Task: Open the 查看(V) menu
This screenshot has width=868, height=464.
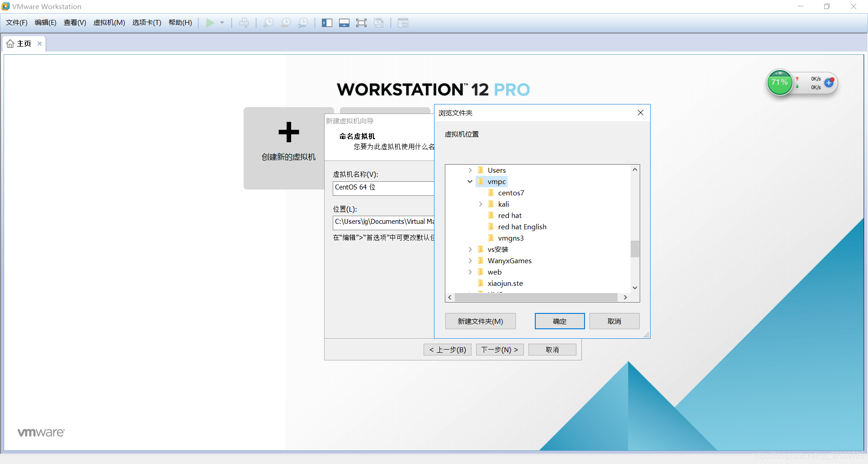Action: (75, 23)
